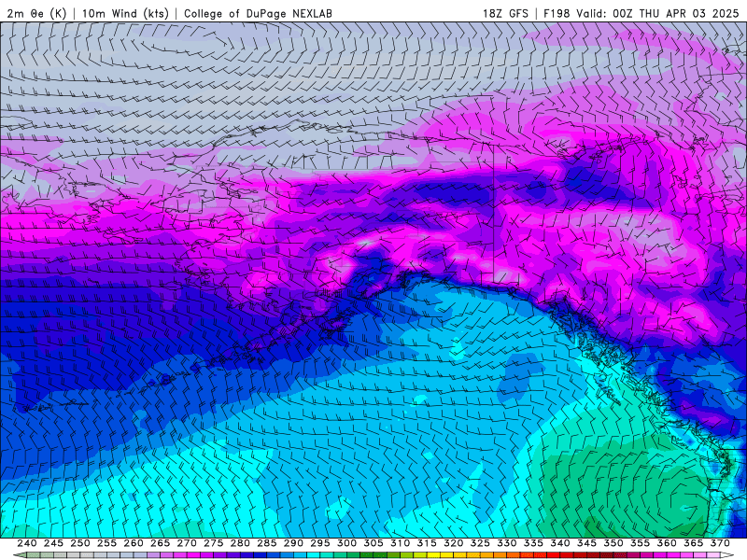The width and height of the screenshot is (747, 560).
Task: Click the 295 value on the color scale
Action: click(320, 543)
